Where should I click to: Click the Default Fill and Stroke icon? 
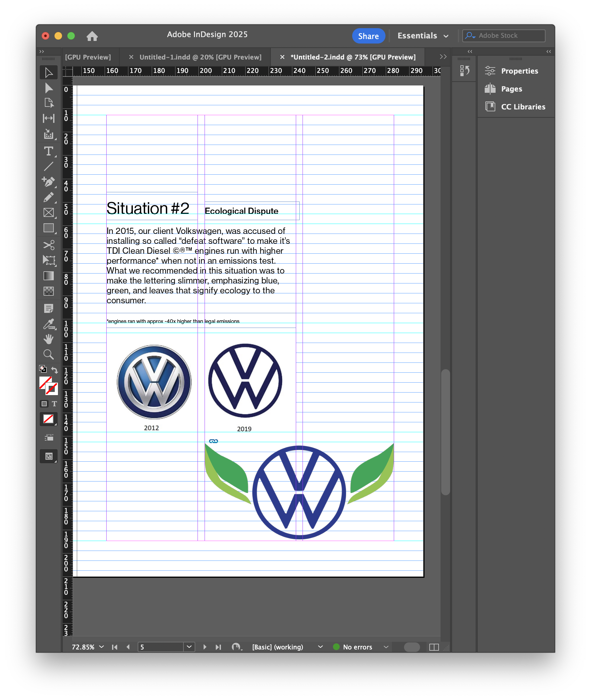pyautogui.click(x=43, y=369)
